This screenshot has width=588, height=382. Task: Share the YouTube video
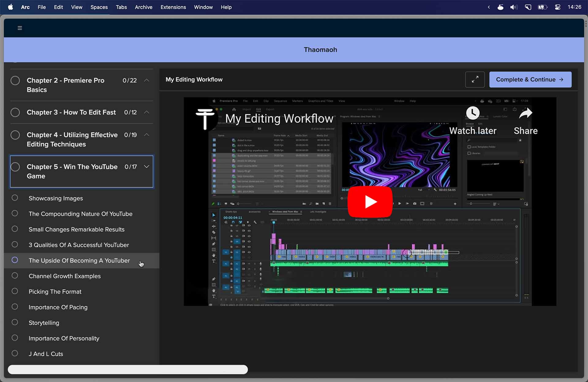pos(526,113)
